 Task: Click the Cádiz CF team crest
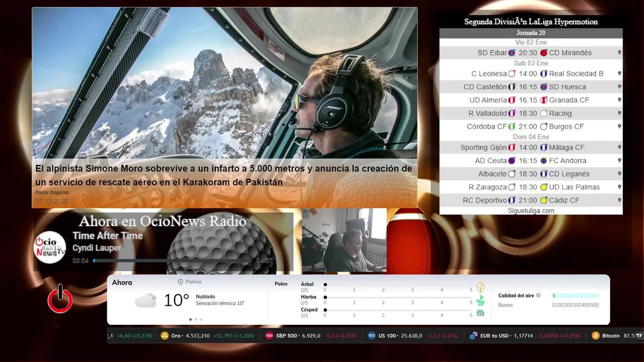(543, 200)
